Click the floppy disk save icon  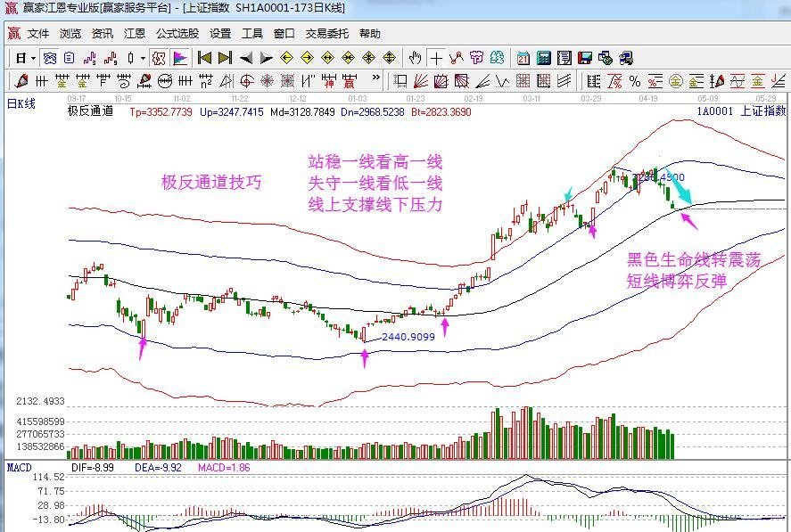585,58
